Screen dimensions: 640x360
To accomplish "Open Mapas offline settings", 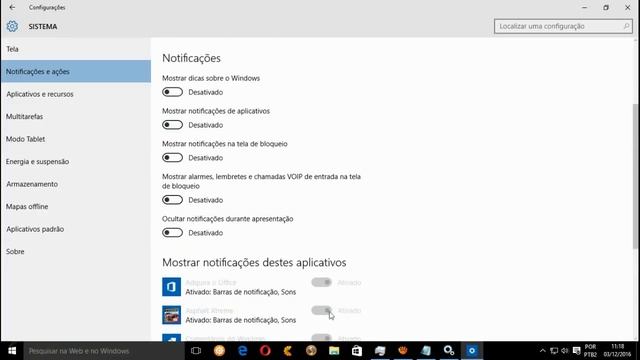I will tap(76, 207).
